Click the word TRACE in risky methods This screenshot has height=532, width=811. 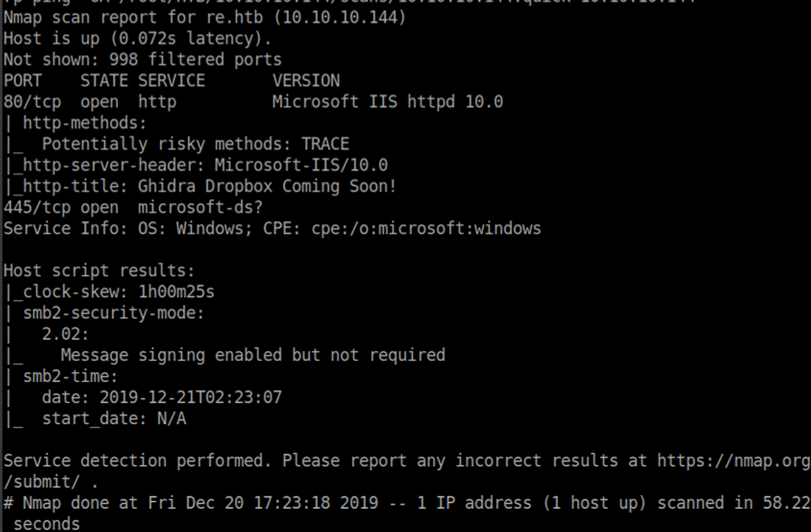(x=325, y=144)
